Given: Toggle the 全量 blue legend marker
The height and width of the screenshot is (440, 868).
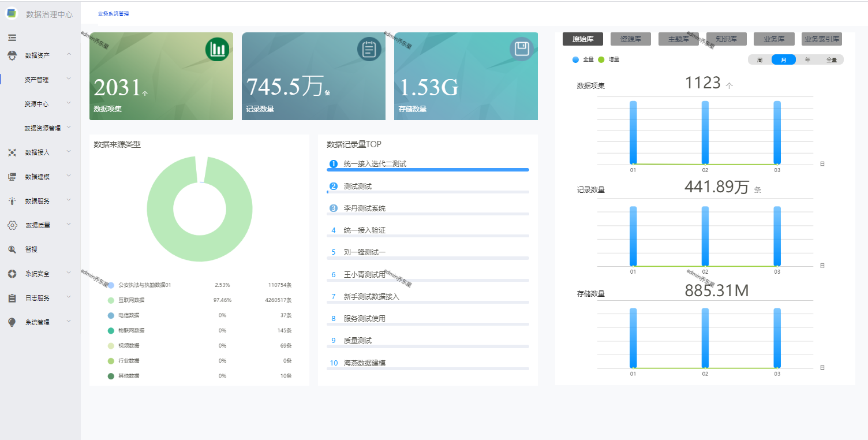Looking at the screenshot, I should coord(575,59).
